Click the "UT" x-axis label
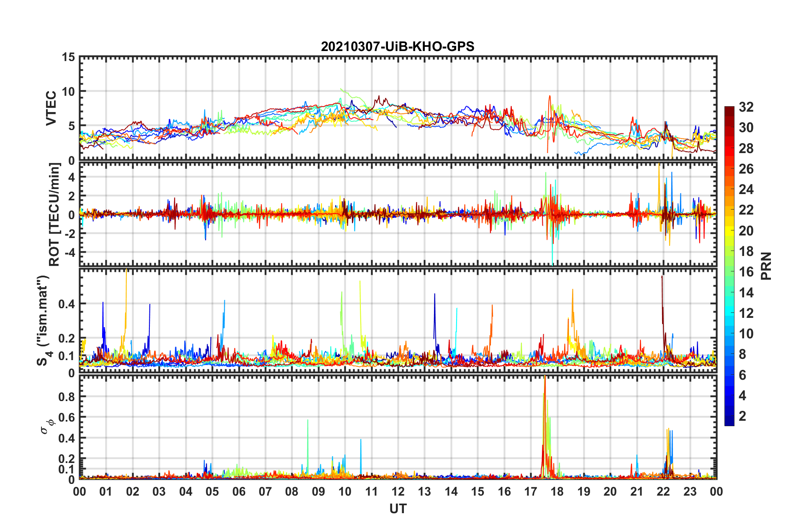The image size is (796, 532). point(398,509)
